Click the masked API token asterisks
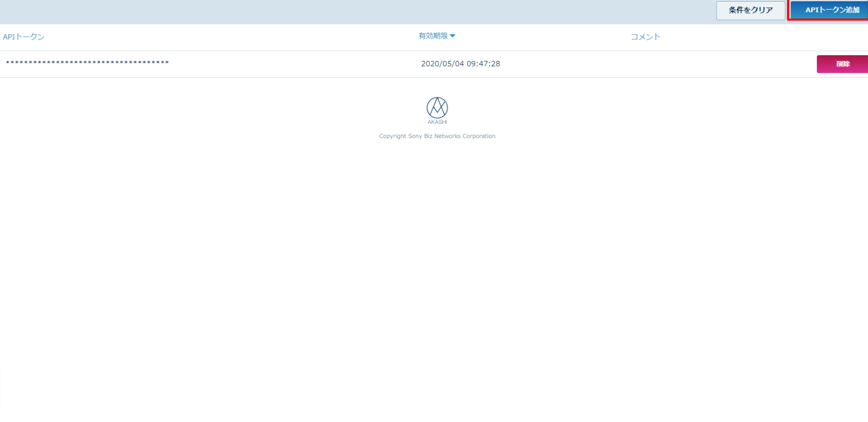This screenshot has height=422, width=868. (x=87, y=63)
